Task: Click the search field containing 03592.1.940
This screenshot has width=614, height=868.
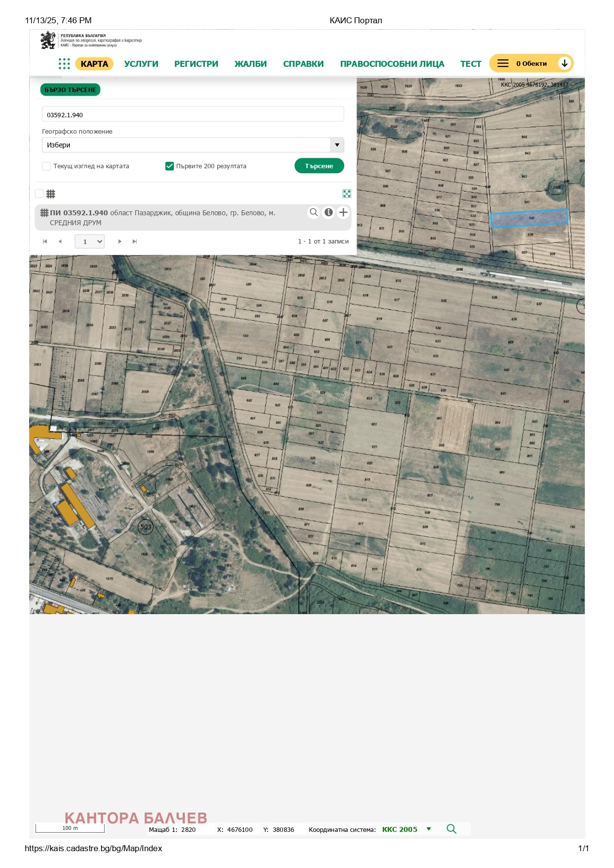Action: point(193,115)
